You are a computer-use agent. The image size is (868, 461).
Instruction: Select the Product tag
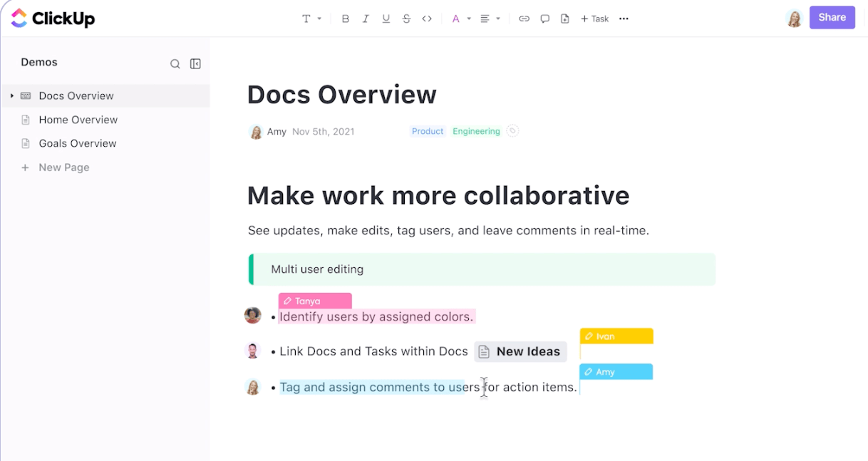tap(428, 131)
